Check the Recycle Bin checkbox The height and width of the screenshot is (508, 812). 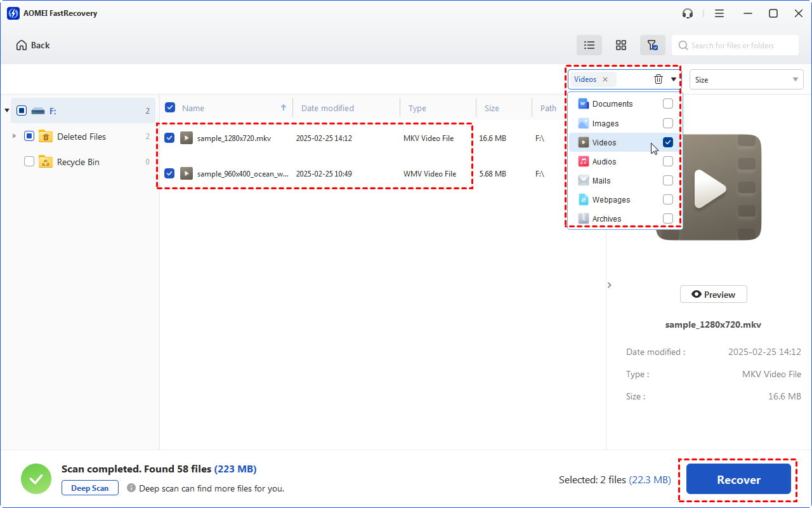click(29, 161)
